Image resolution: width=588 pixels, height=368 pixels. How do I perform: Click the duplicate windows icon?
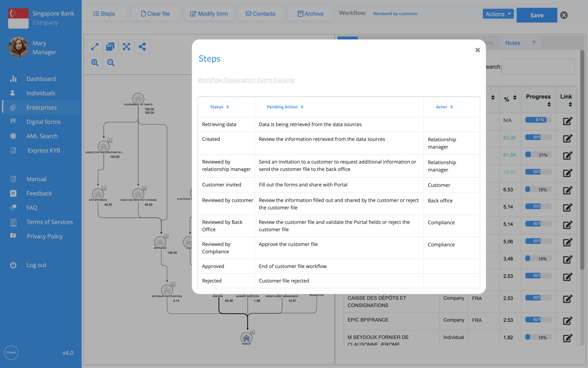tap(110, 47)
